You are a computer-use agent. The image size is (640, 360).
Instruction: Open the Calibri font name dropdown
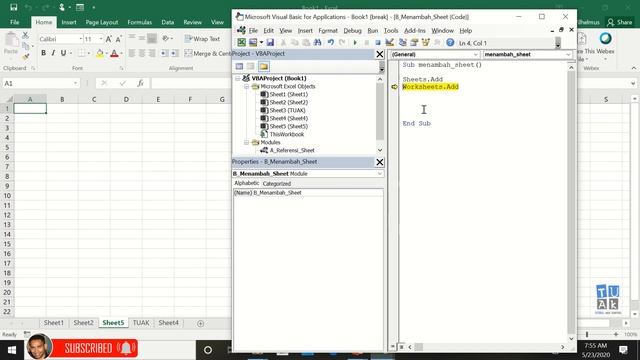pos(80,39)
